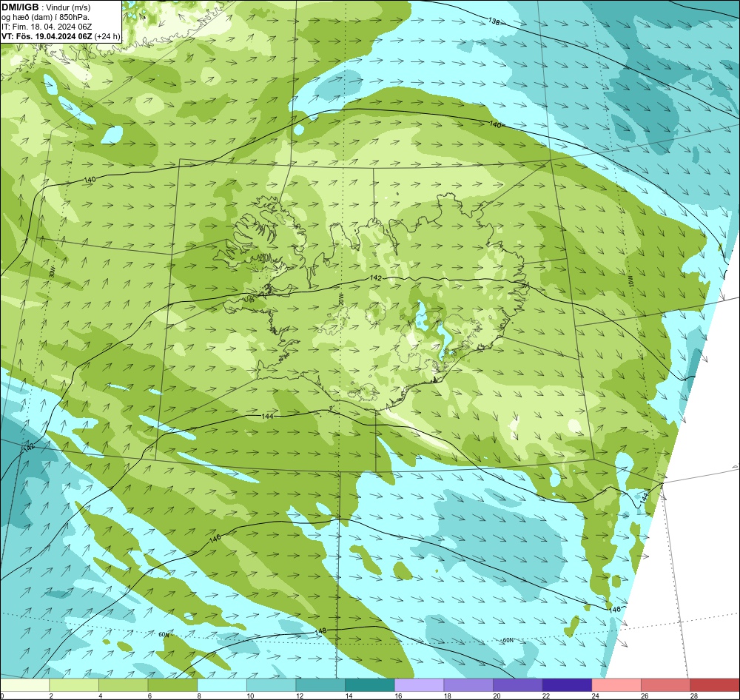Click the '138' height contour label
The height and width of the screenshot is (700, 740).
(x=494, y=21)
